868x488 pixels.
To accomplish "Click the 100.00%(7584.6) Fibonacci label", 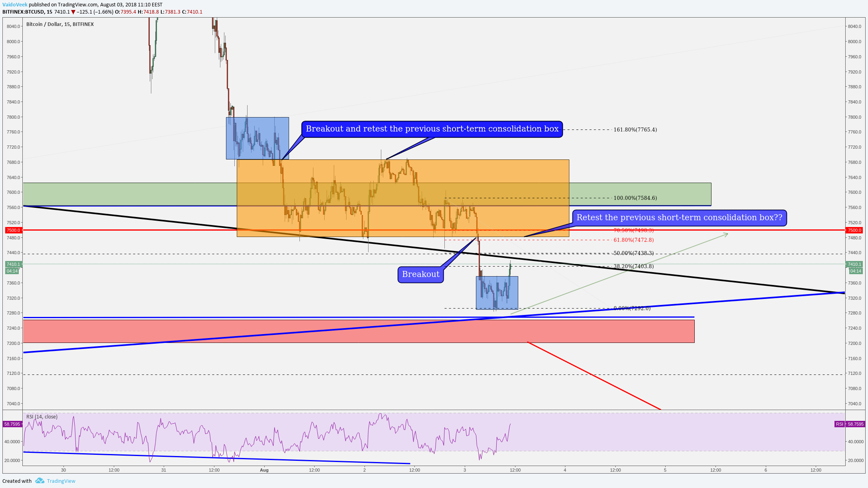I will [635, 198].
